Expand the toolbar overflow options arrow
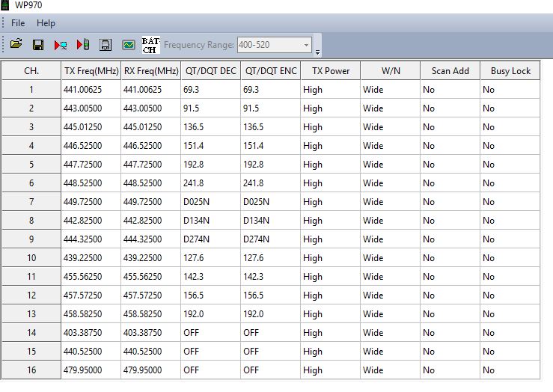 click(x=317, y=52)
